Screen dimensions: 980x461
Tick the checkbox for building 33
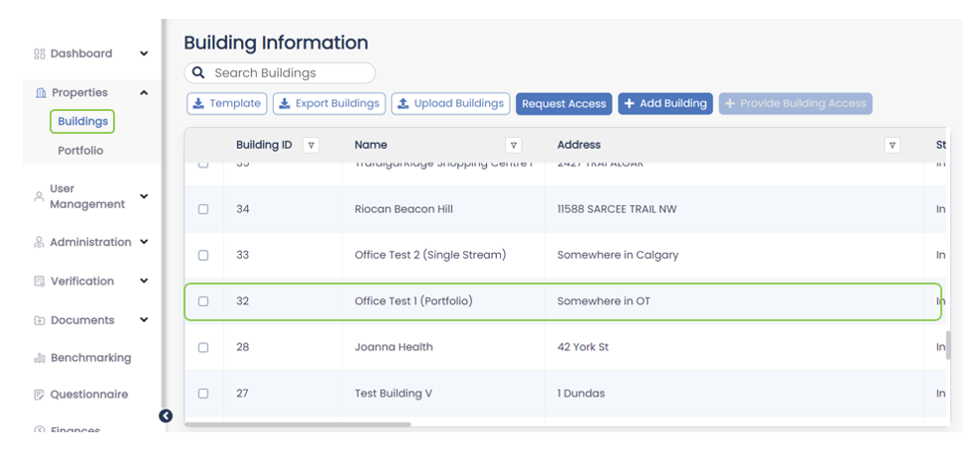(203, 255)
